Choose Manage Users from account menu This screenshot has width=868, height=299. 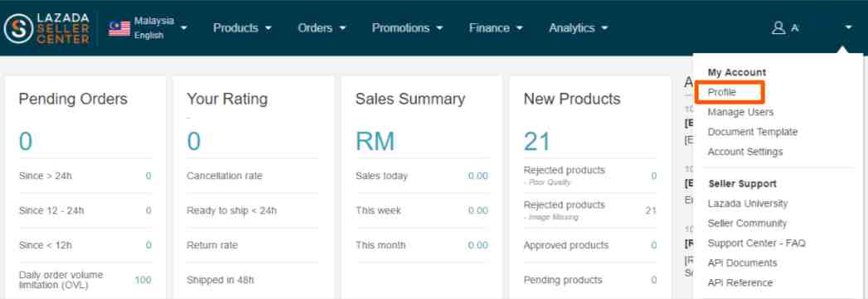[x=740, y=112]
